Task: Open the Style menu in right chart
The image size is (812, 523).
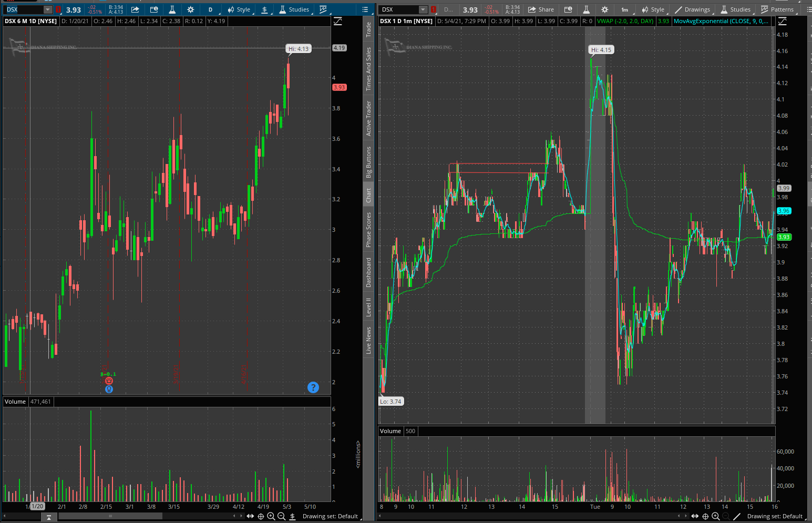Action: pos(653,9)
